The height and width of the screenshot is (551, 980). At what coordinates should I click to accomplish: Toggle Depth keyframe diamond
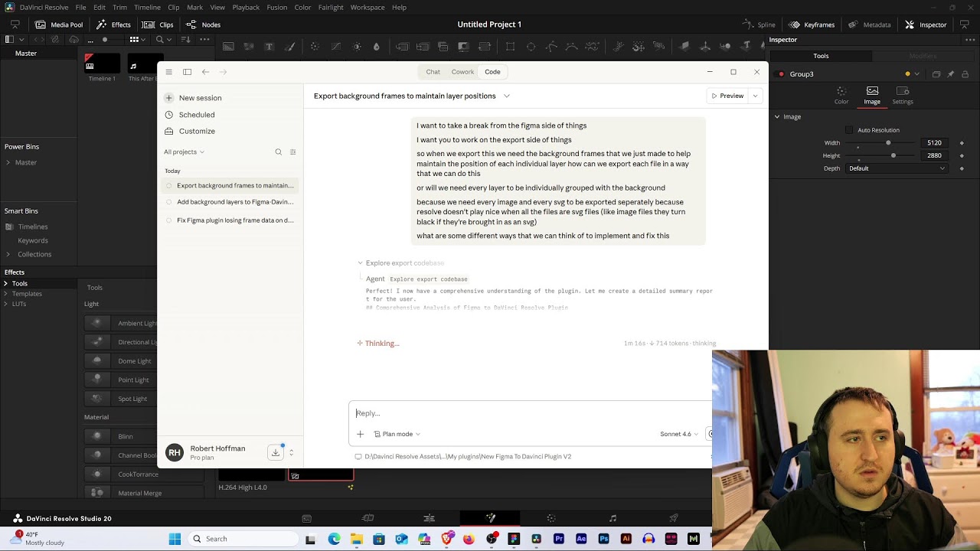coord(962,168)
